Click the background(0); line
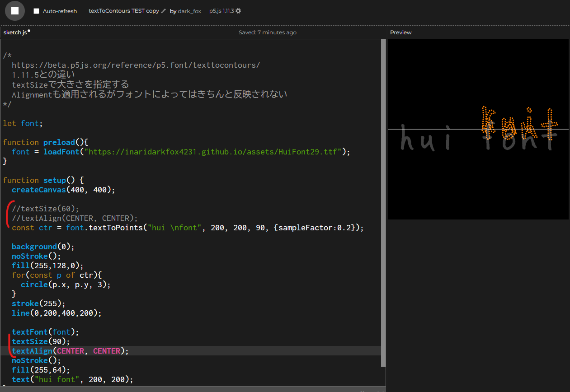This screenshot has width=570, height=392. [43, 247]
